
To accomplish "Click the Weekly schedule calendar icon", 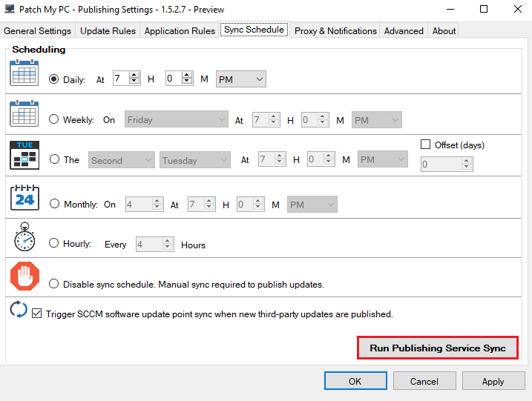I will (x=24, y=113).
